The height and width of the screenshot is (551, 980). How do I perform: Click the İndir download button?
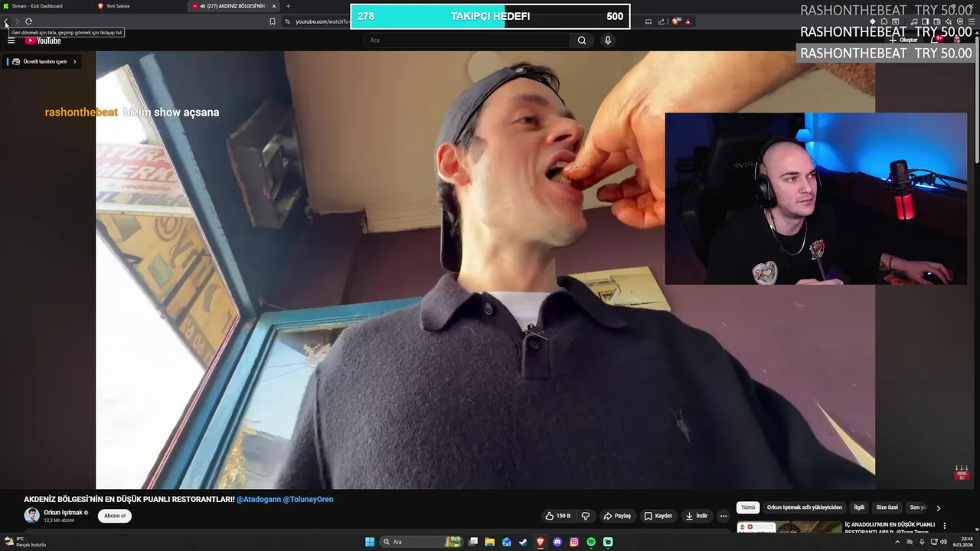(697, 516)
